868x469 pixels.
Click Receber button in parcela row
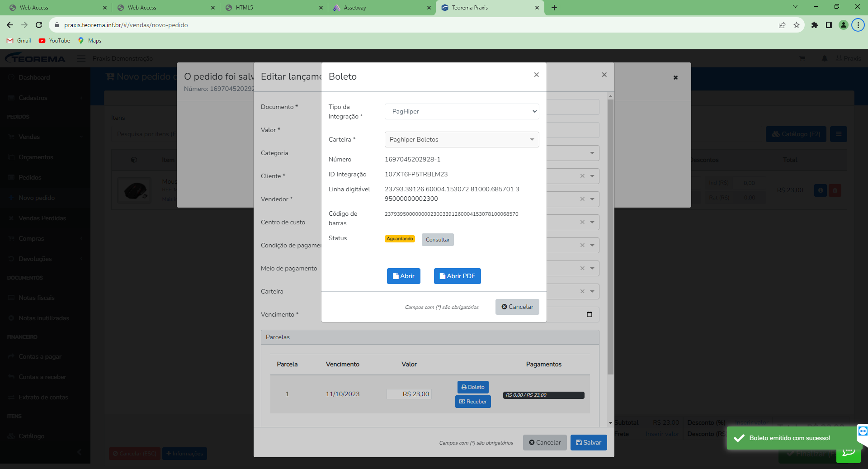pyautogui.click(x=473, y=402)
